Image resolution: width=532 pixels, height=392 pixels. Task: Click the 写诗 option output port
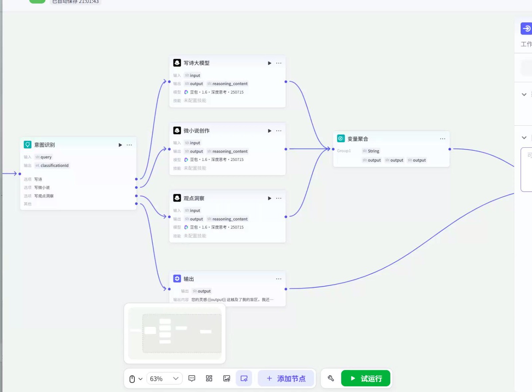tap(136, 179)
